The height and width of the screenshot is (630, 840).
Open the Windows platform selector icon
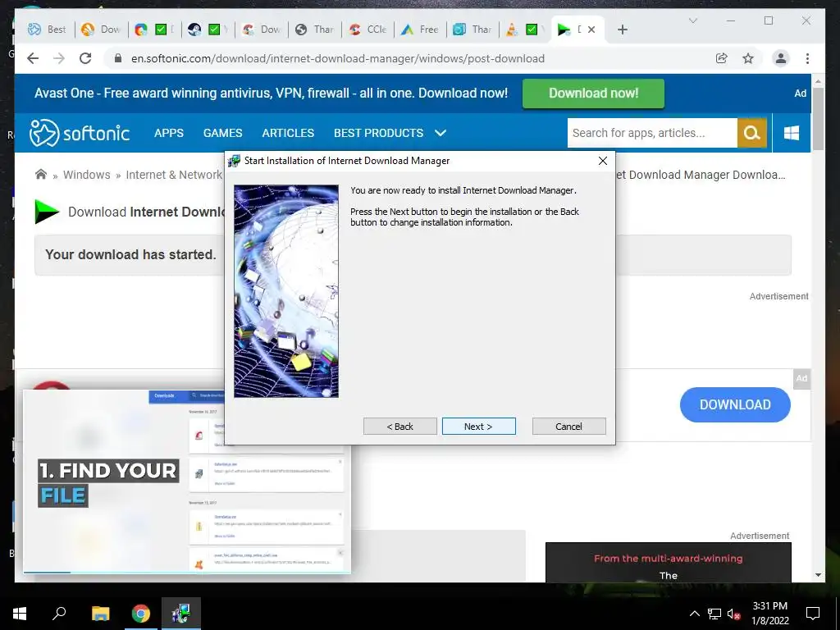click(792, 133)
